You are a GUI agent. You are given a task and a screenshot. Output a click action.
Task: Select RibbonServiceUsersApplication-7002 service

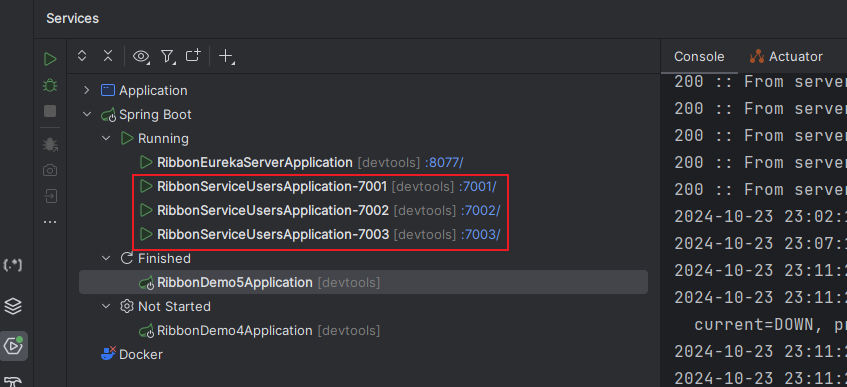(273, 210)
